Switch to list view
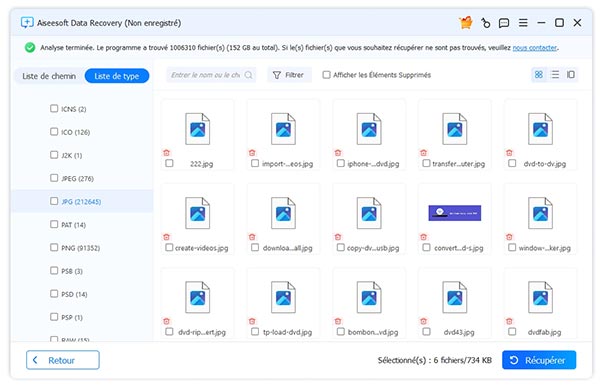Image resolution: width=600 pixels, height=392 pixels. pyautogui.click(x=555, y=75)
